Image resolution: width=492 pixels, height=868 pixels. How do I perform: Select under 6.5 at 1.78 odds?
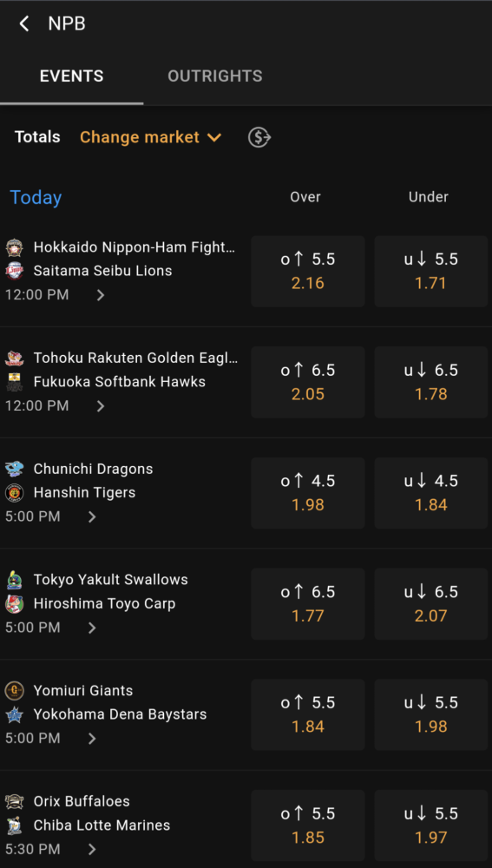[430, 382]
